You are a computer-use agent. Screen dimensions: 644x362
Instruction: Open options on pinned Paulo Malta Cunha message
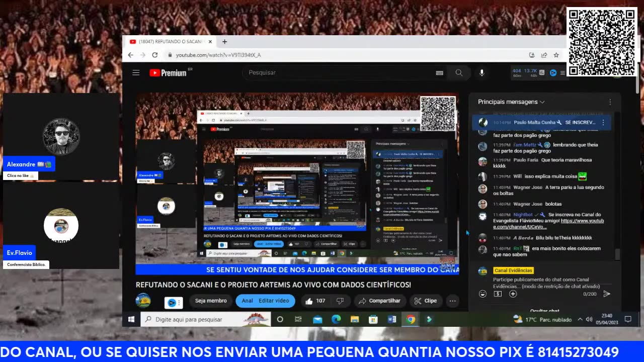coord(603,122)
